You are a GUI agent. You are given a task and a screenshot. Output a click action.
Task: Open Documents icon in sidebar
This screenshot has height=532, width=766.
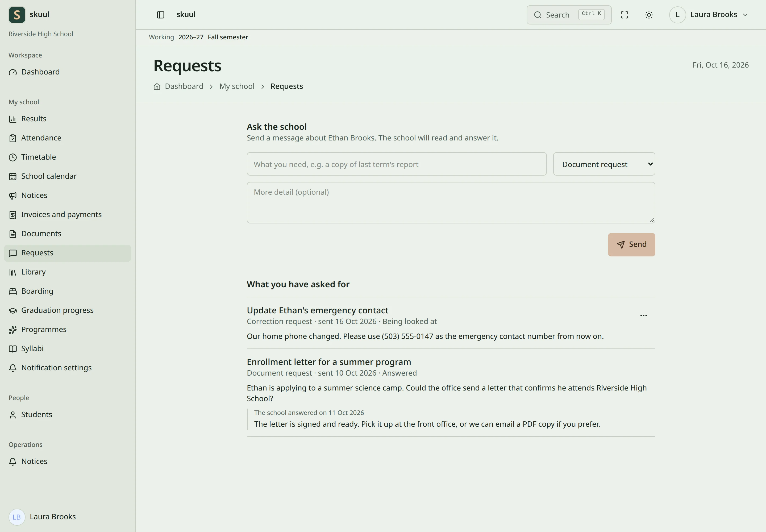click(x=13, y=234)
